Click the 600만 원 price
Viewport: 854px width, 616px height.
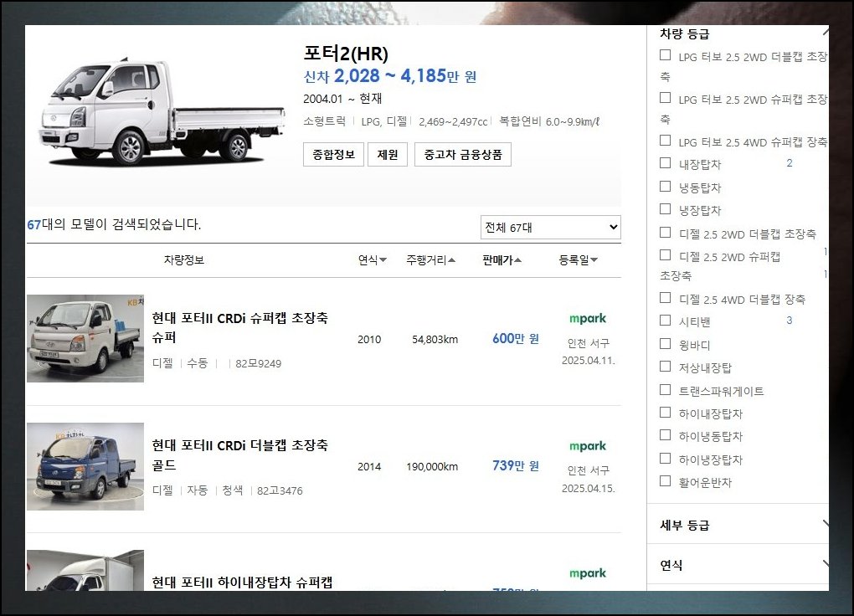tap(515, 339)
